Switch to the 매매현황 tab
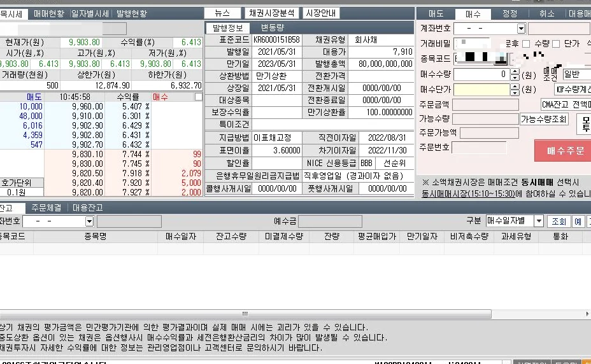The width and height of the screenshot is (591, 364). click(49, 14)
